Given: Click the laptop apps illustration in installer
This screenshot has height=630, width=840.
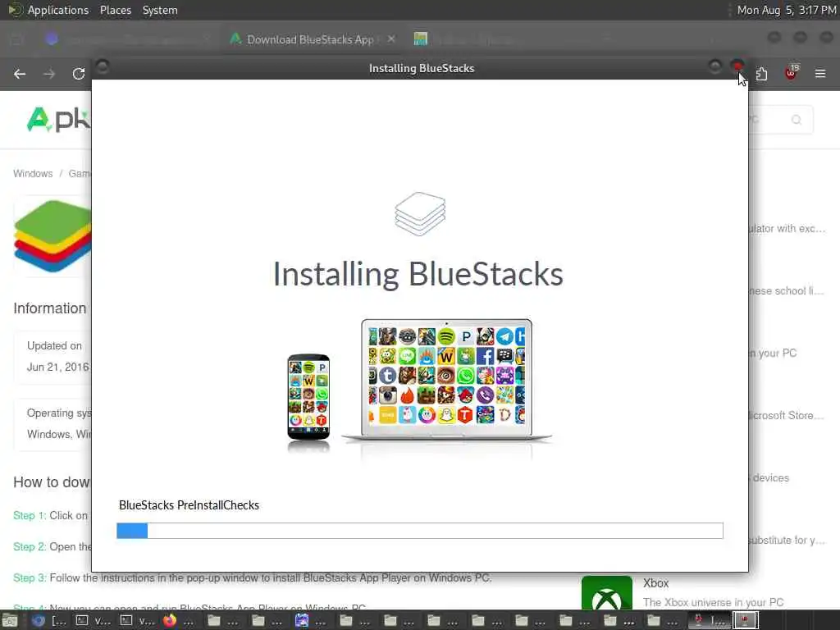Looking at the screenshot, I should pyautogui.click(x=446, y=381).
